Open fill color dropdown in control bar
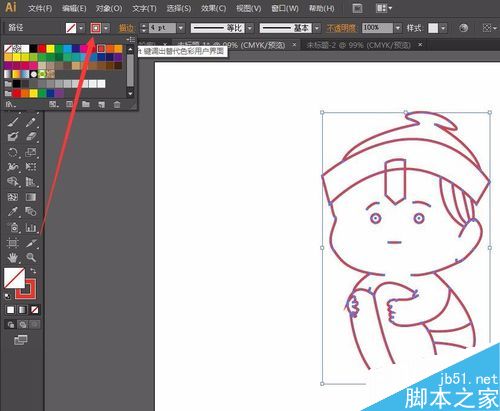Image resolution: width=500 pixels, height=411 pixels. [x=81, y=28]
